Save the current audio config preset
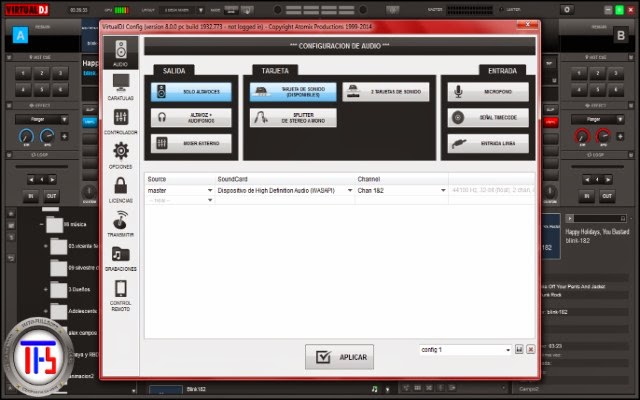Image resolution: width=640 pixels, height=400 pixels. [x=519, y=349]
